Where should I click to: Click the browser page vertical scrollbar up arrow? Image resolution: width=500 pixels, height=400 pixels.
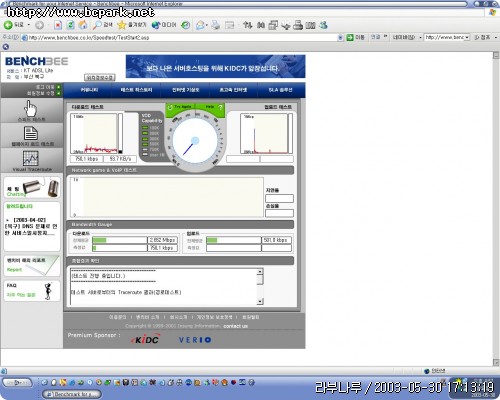(x=496, y=55)
